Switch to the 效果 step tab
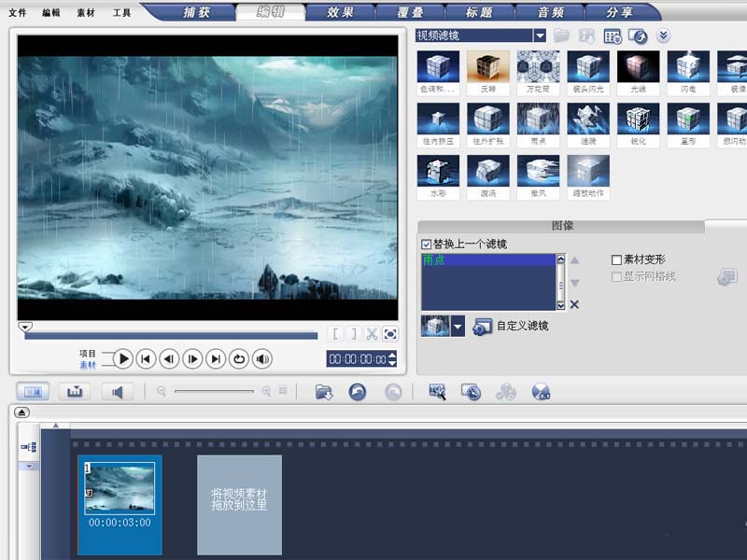The width and height of the screenshot is (747, 560). coord(341,13)
